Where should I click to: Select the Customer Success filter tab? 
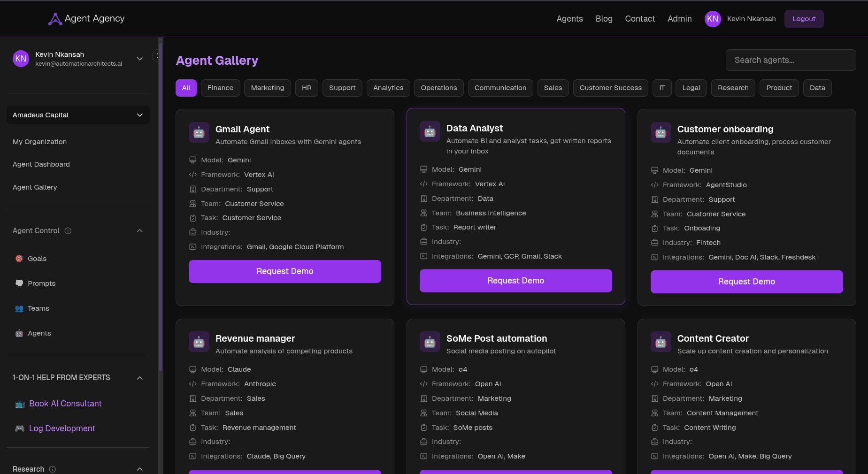[610, 88]
